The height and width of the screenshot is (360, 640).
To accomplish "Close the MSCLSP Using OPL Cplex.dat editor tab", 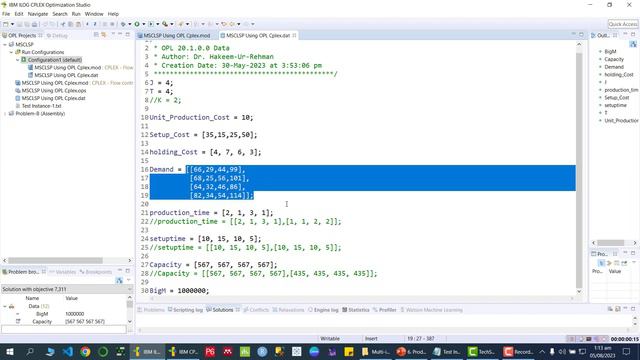I will 294,36.
